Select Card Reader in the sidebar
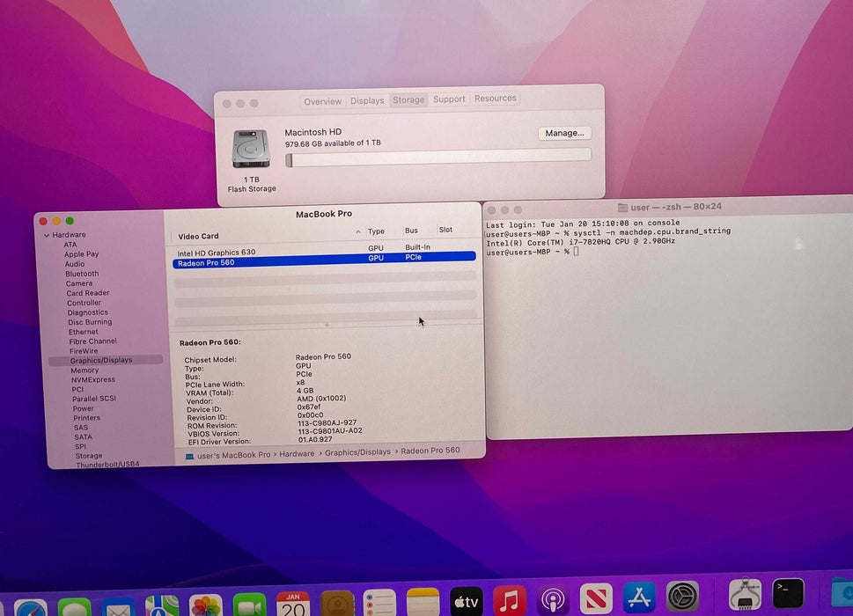853x616 pixels. pyautogui.click(x=87, y=292)
